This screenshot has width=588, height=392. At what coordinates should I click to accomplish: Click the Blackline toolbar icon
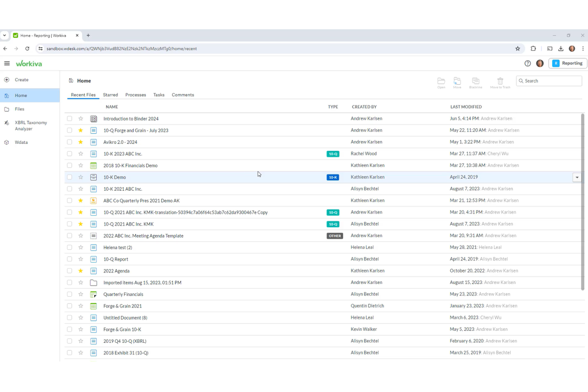476,82
